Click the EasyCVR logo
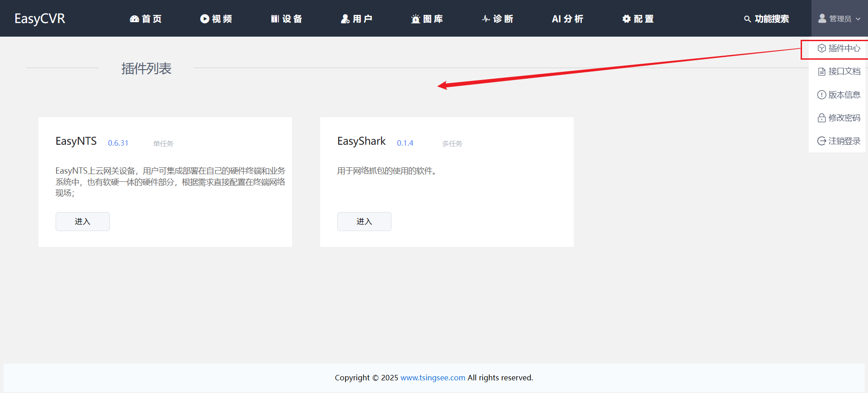This screenshot has width=868, height=393. click(40, 19)
